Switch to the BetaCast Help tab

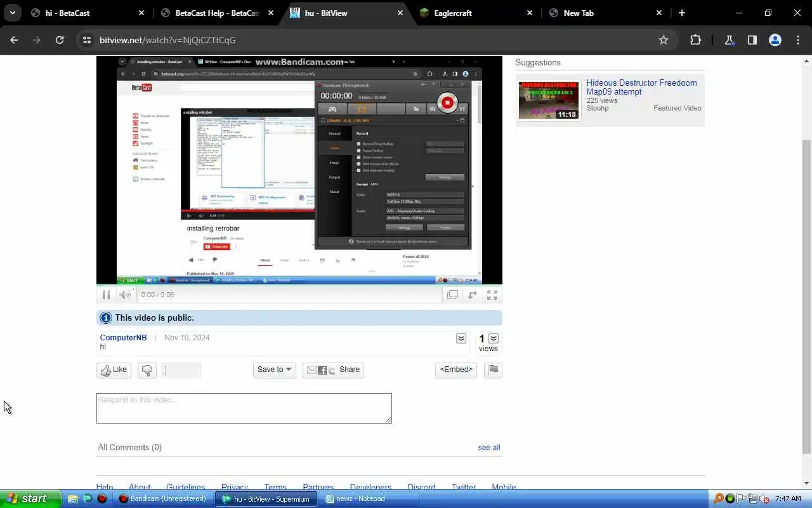217,13
